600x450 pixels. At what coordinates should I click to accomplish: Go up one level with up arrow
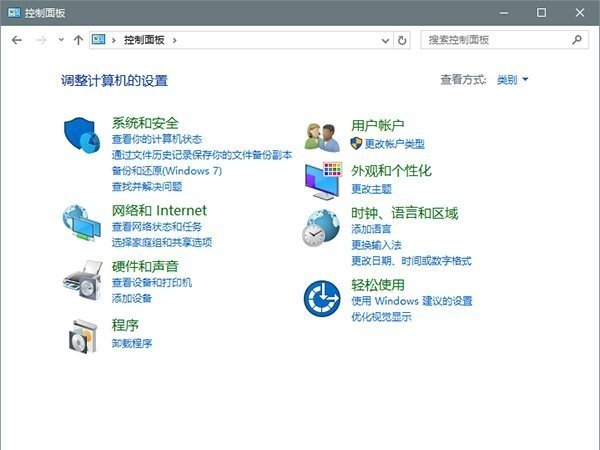click(x=78, y=40)
